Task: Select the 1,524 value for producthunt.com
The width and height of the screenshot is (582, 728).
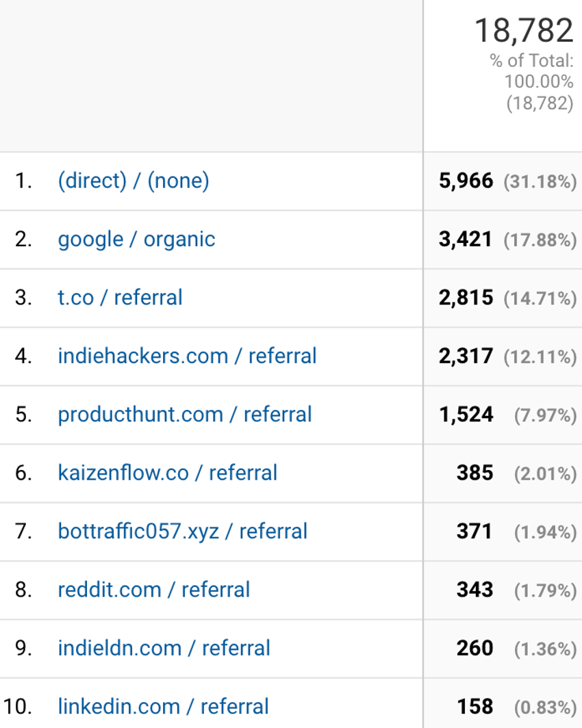Action: click(x=466, y=415)
